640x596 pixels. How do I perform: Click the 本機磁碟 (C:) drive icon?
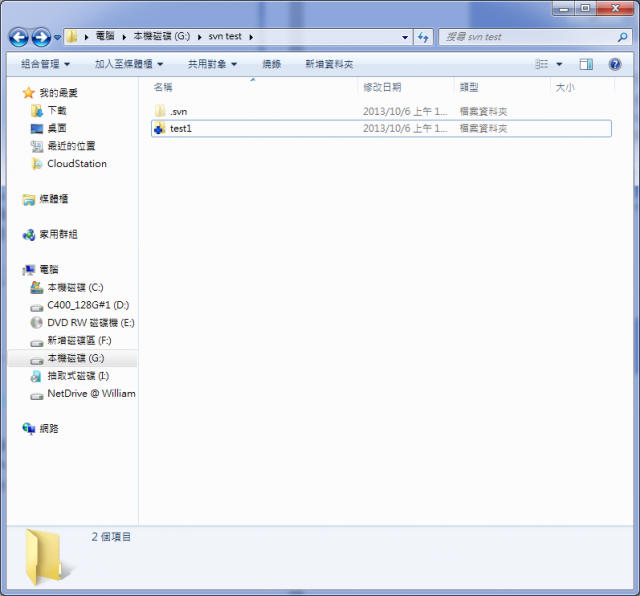click(37, 287)
